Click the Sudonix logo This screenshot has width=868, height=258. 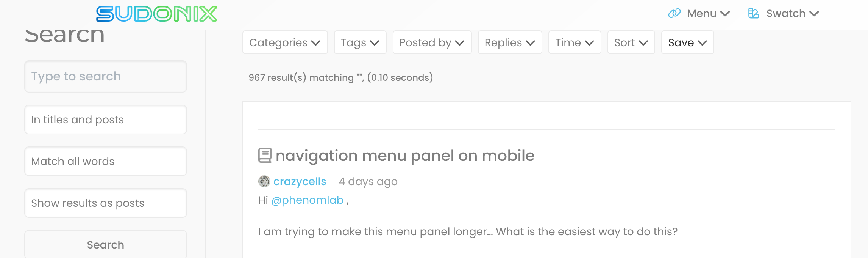pos(156,14)
